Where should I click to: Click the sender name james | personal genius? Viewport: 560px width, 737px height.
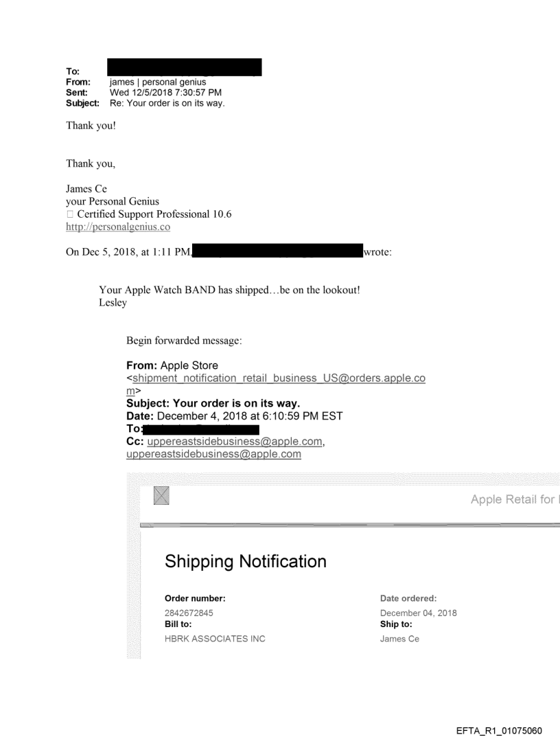pos(153,83)
